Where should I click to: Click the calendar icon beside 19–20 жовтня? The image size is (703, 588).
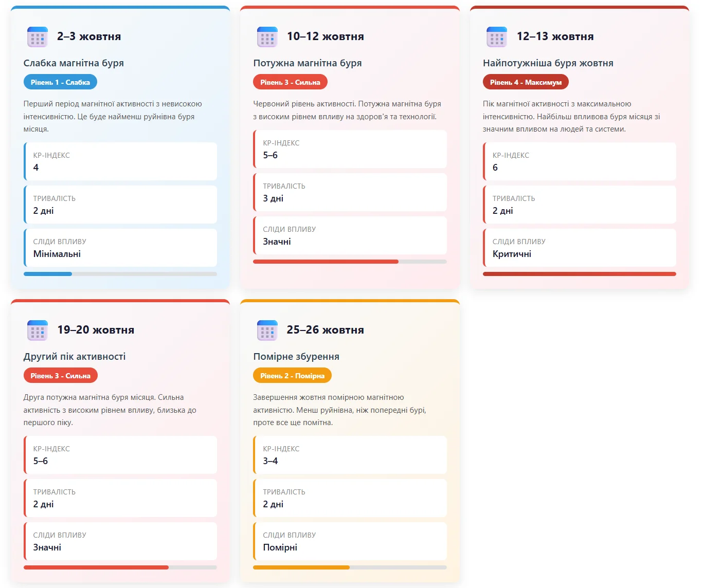tap(38, 330)
